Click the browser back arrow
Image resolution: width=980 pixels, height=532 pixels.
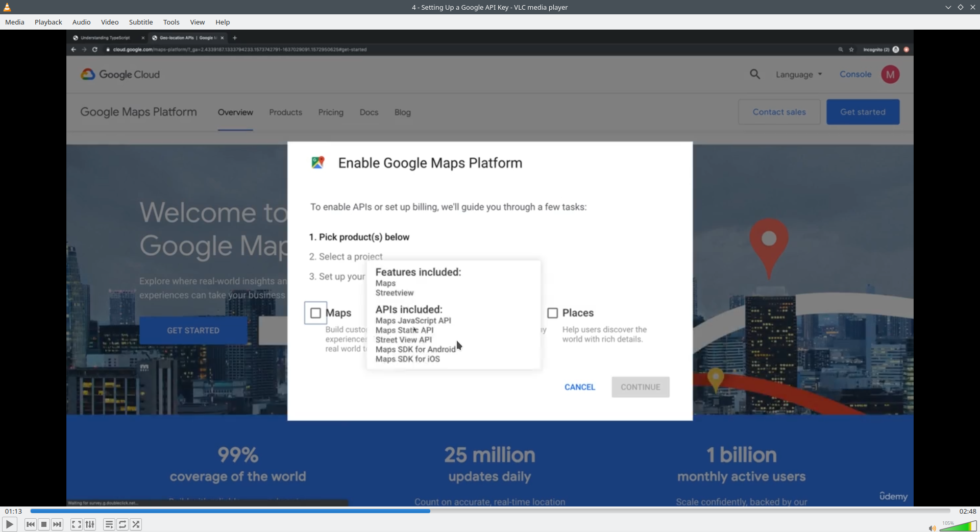[73, 50]
